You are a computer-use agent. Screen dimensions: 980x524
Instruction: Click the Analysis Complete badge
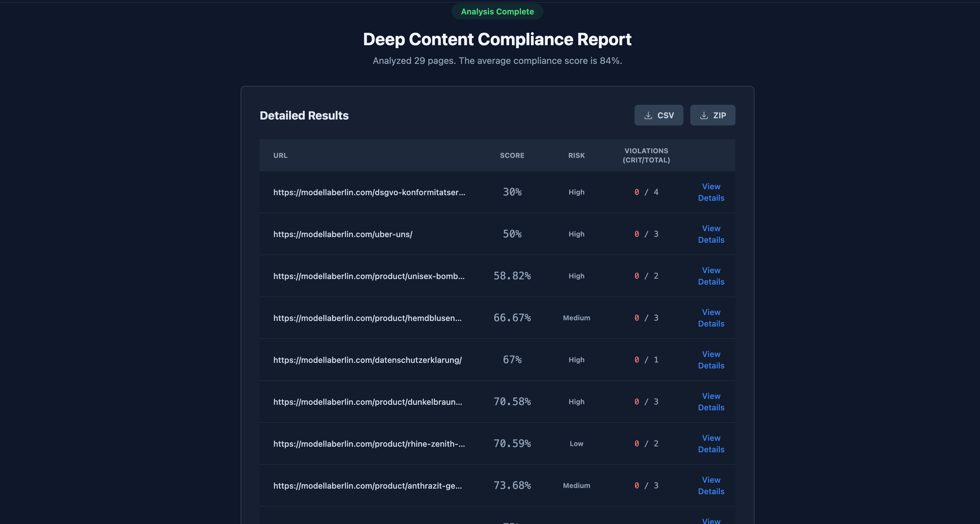click(497, 11)
